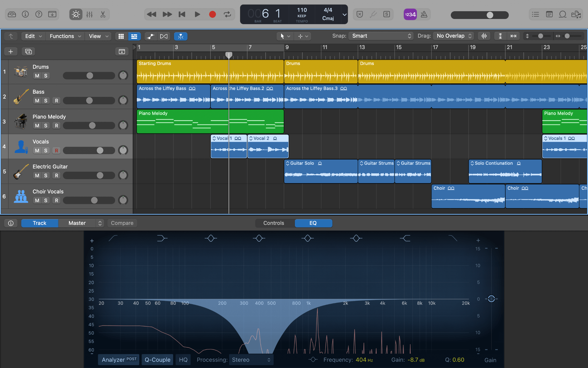Click the scissors icon in the control bar
588x368 pixels.
pyautogui.click(x=103, y=14)
